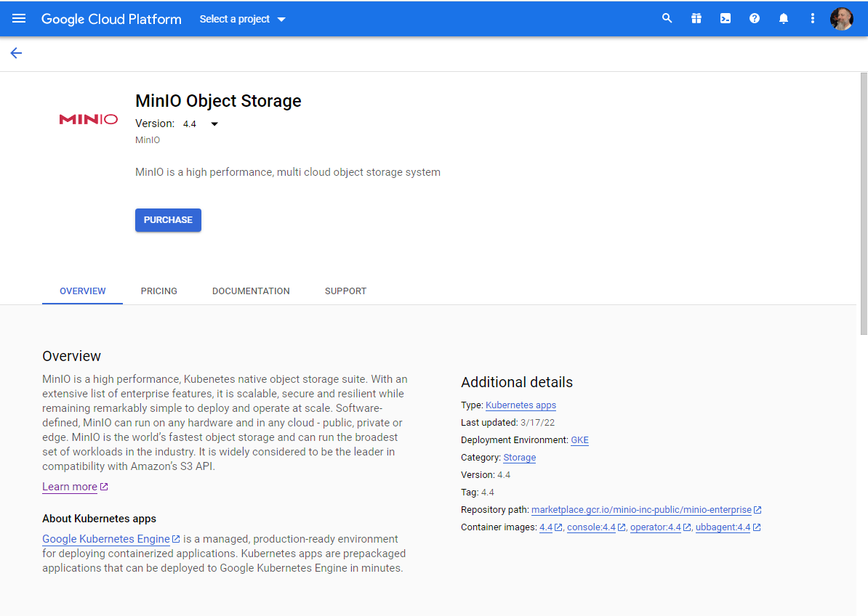Switch to the Documentation tab
The image size is (868, 616).
point(251,291)
